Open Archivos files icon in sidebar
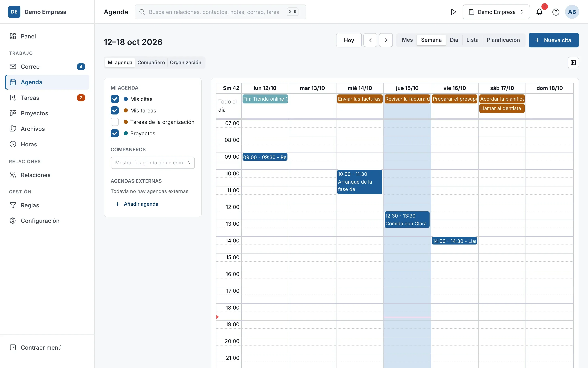Screen dimensions: 588x368 click(x=13, y=129)
